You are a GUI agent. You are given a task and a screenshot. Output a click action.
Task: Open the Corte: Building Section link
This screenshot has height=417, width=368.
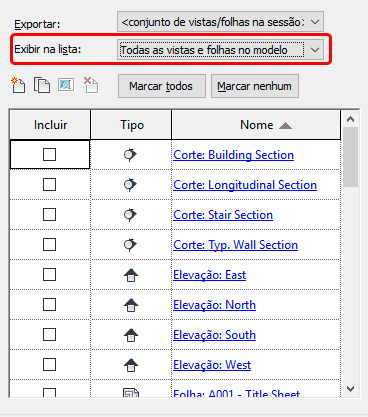[x=234, y=155]
